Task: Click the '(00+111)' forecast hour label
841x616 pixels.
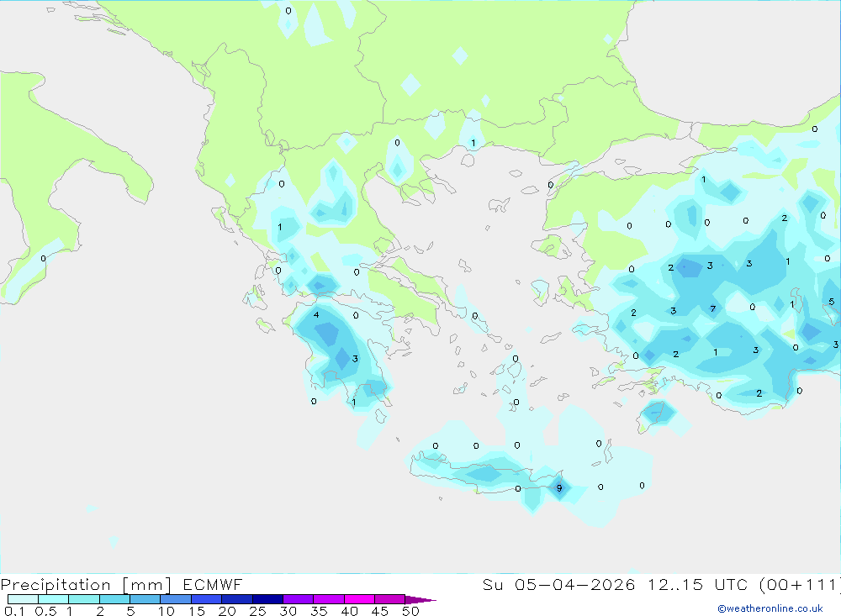Action: [x=799, y=585]
